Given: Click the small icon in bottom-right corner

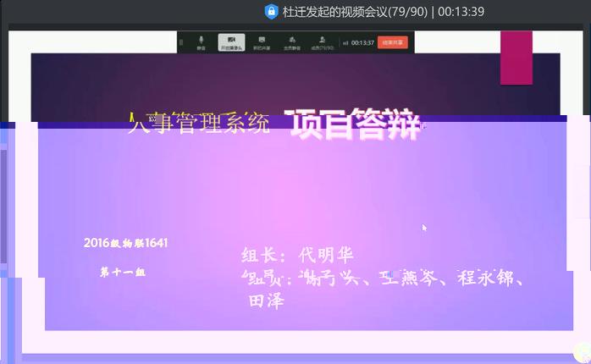Looking at the screenshot, I should pos(582,352).
